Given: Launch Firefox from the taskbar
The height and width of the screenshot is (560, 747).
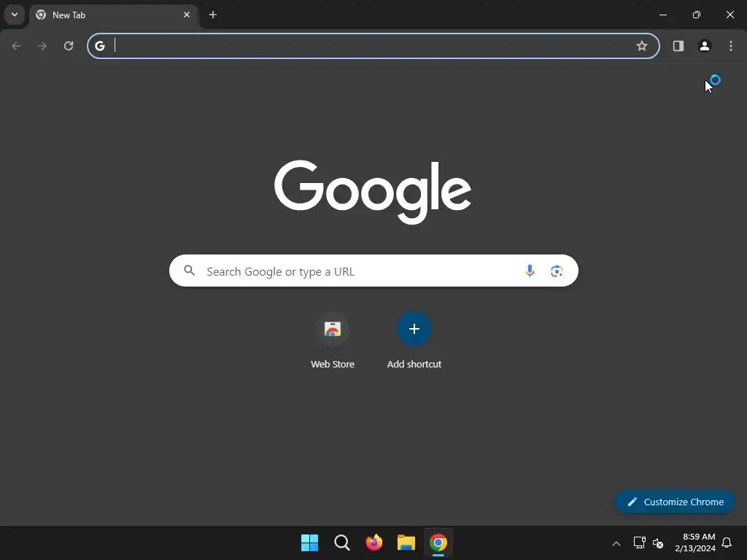Looking at the screenshot, I should 374,542.
